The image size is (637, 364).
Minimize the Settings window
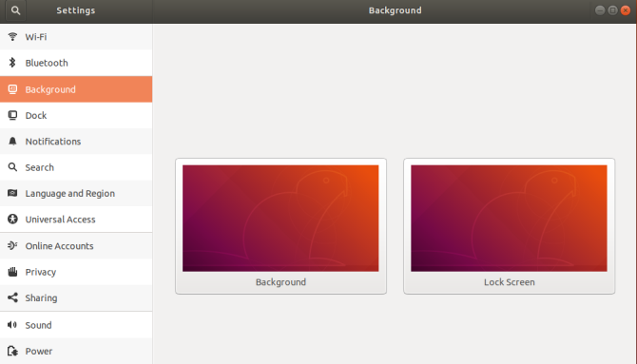tap(600, 10)
